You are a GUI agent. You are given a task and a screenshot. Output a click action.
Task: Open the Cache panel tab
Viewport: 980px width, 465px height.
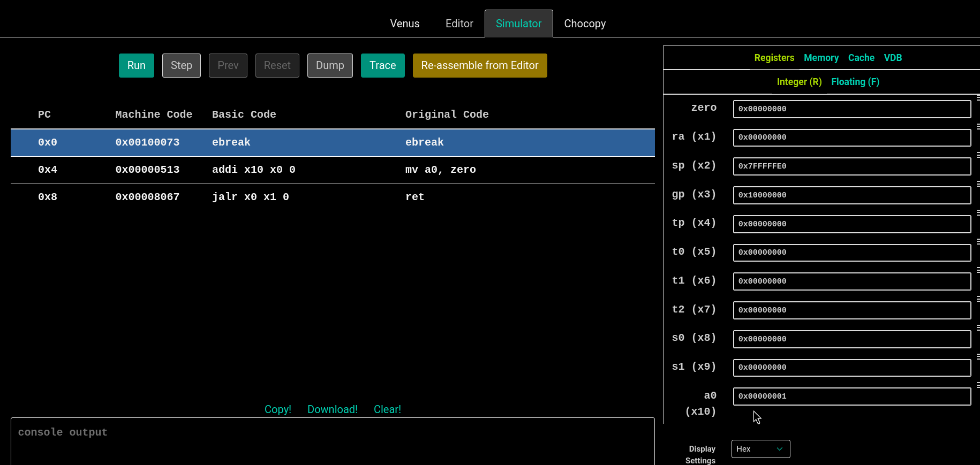(x=861, y=58)
